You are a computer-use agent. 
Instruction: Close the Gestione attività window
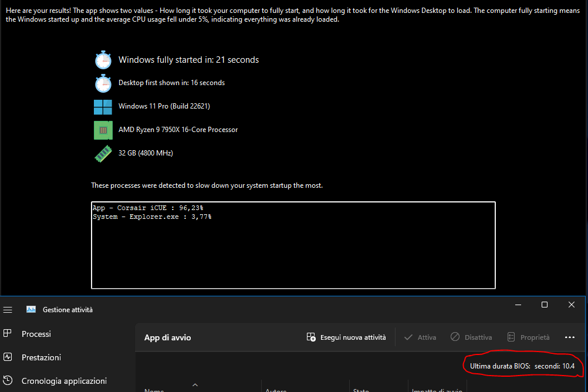click(571, 305)
